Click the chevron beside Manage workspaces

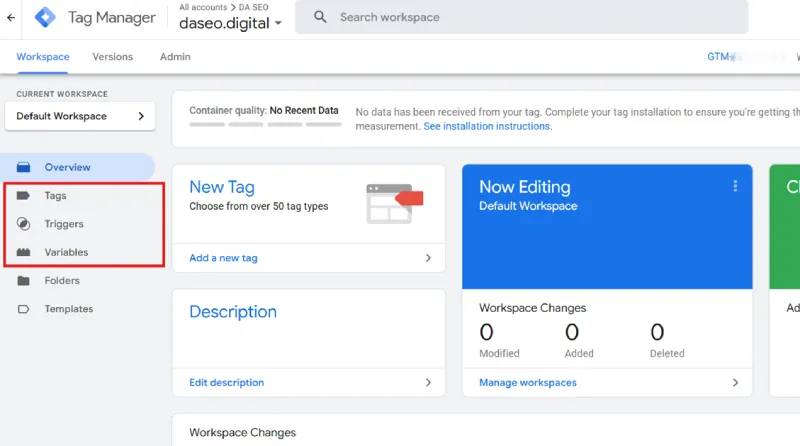(735, 383)
